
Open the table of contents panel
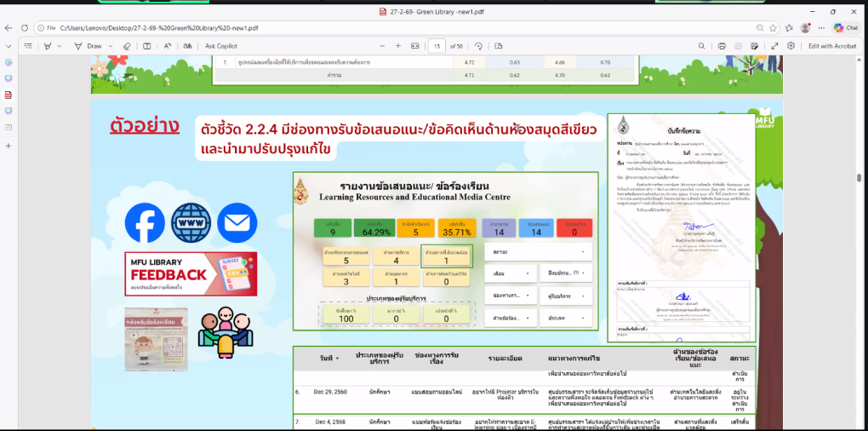tap(28, 46)
